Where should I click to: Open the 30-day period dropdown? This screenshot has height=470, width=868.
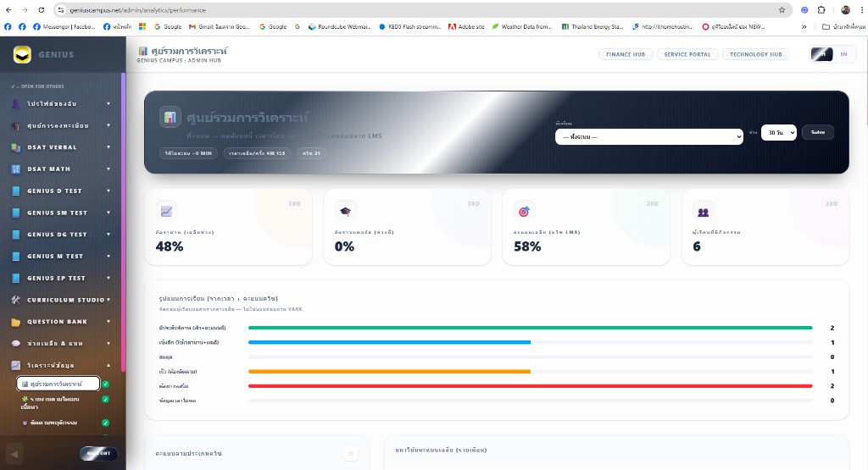coord(778,133)
